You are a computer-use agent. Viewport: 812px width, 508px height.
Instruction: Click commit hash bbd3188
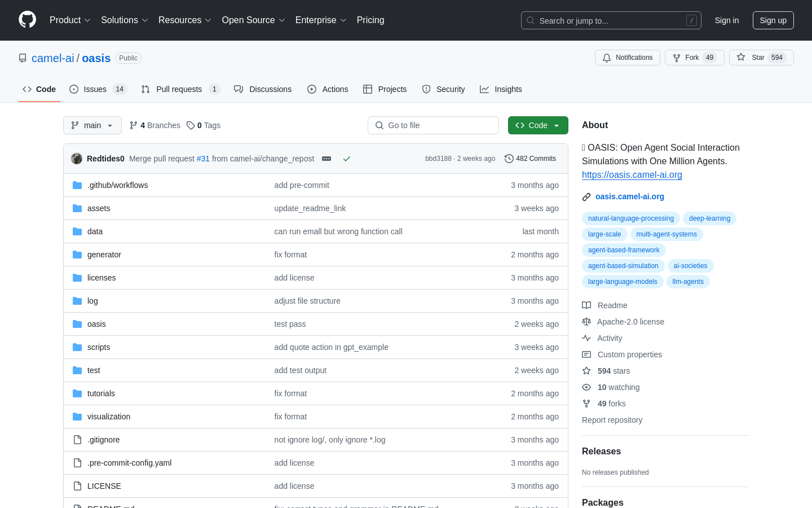click(x=438, y=159)
